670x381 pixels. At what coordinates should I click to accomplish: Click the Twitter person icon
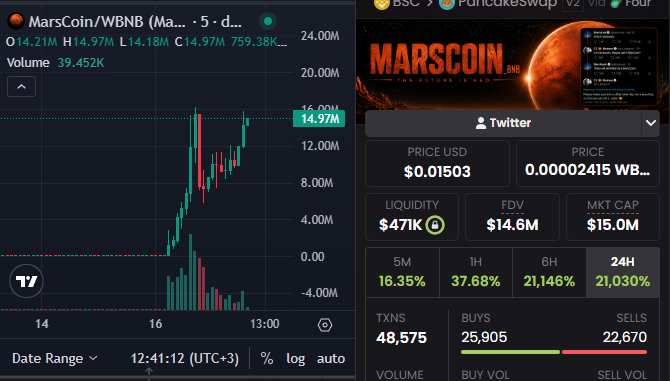pyautogui.click(x=481, y=123)
